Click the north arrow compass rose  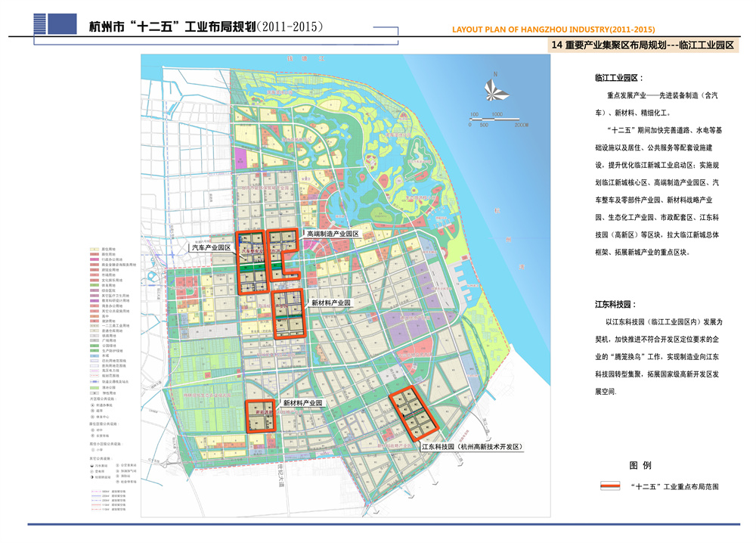(x=494, y=88)
